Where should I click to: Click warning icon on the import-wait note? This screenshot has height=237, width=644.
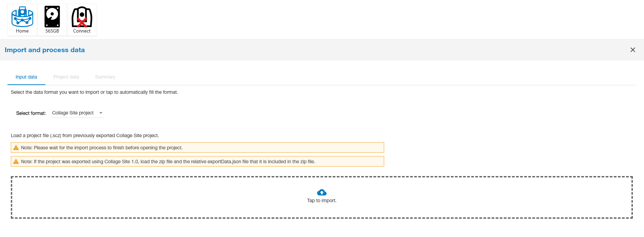pyautogui.click(x=16, y=148)
